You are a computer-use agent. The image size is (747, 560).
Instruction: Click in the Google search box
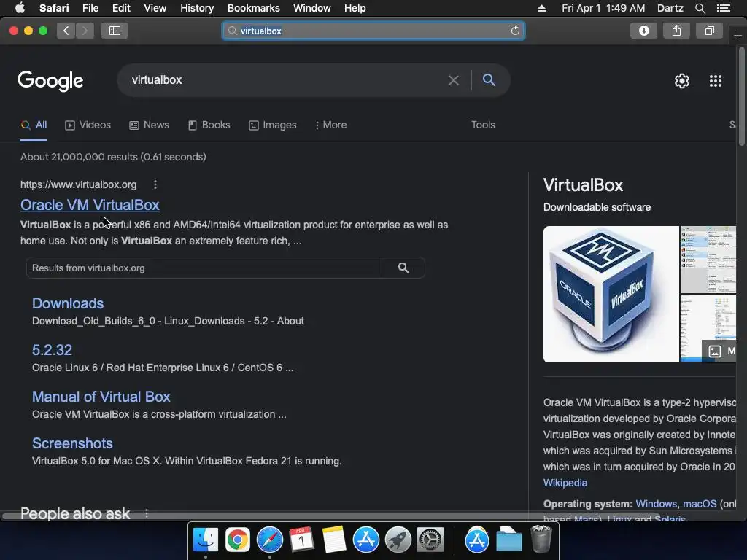[286, 80]
